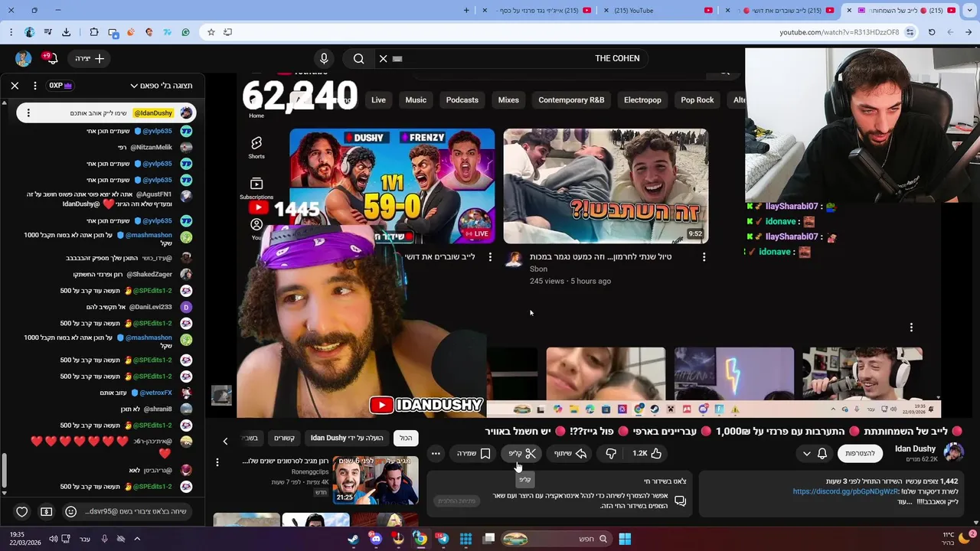Open Idan Dushy channel avatar
Screen dimensions: 980x551
tap(953, 453)
